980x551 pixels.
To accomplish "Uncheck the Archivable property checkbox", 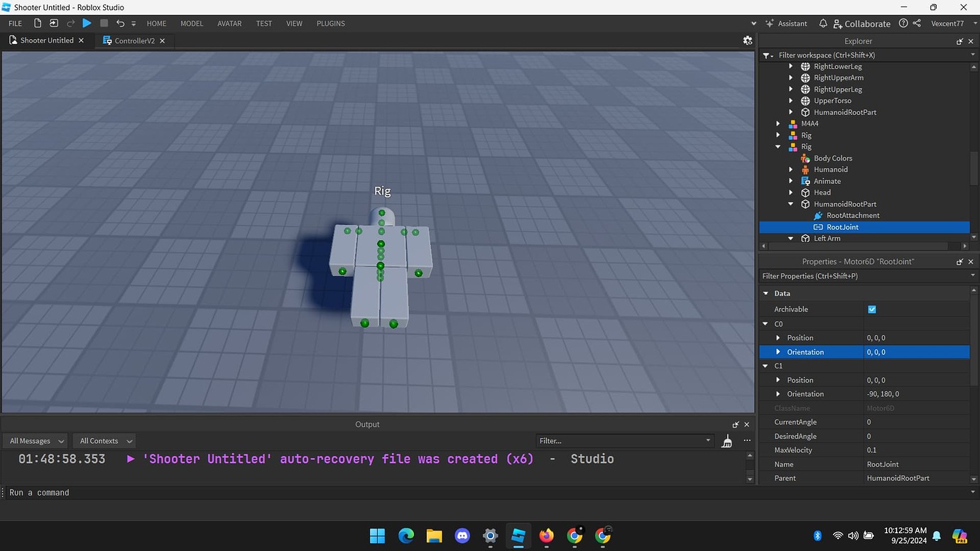I will tap(872, 309).
